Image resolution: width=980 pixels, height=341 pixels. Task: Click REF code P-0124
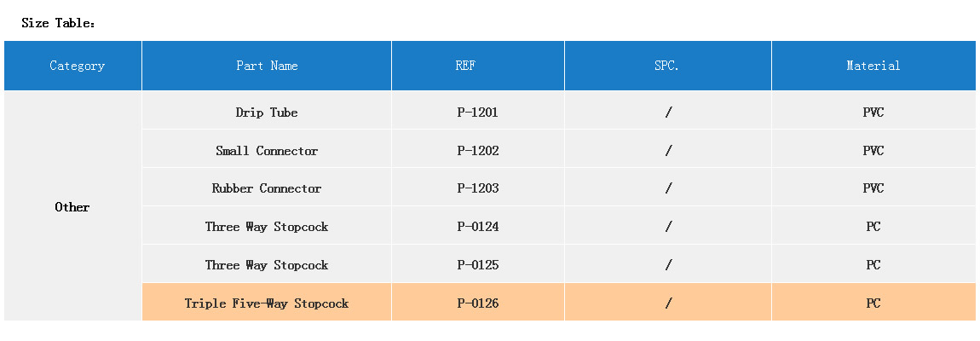coord(478,227)
